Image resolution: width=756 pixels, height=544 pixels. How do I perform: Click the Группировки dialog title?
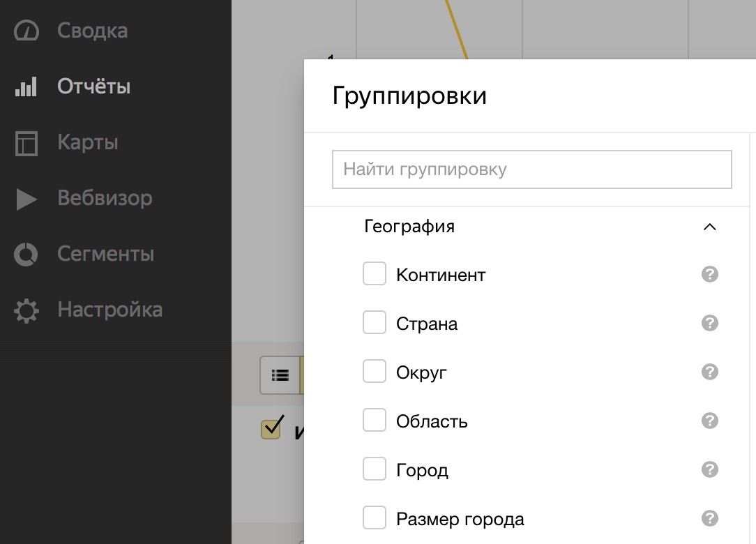click(x=409, y=96)
